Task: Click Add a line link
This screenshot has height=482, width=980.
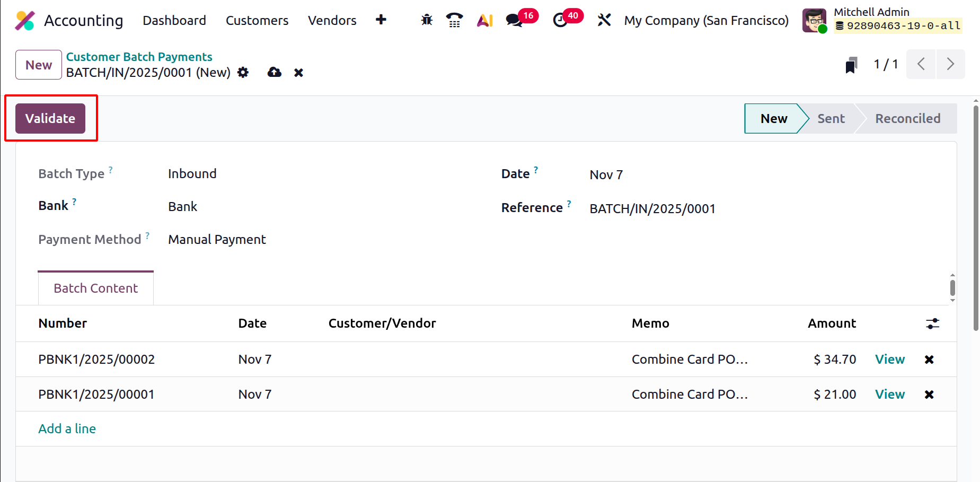Action: point(67,428)
